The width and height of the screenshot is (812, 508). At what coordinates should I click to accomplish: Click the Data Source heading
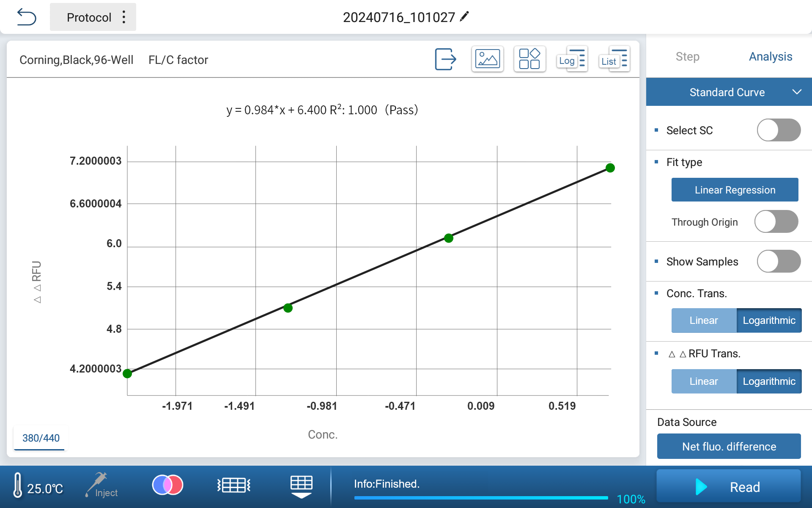pos(687,422)
